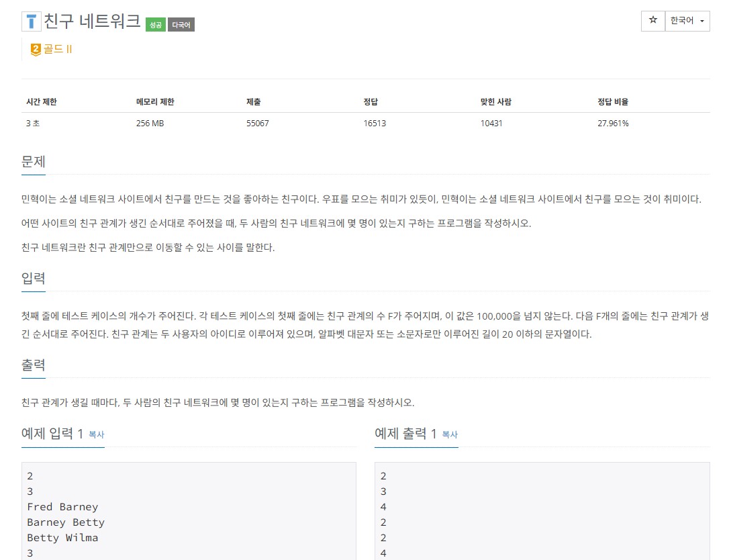Click the 정답 비율 column header

tap(613, 101)
